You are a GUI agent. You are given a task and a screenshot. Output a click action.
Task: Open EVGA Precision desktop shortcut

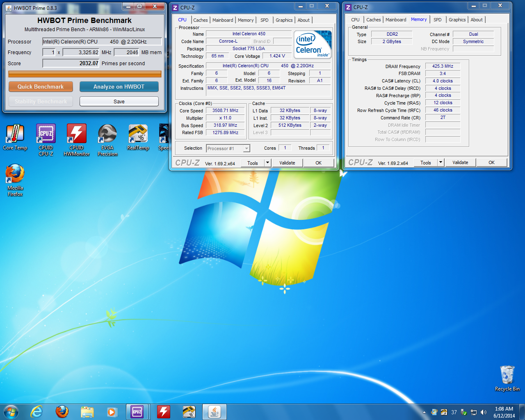click(x=107, y=140)
